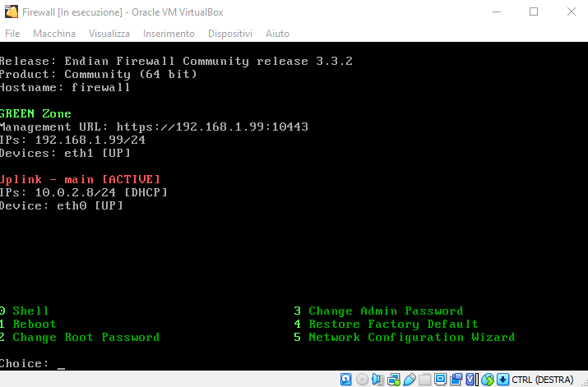Screen dimensions: 588x387
Task: Click the optical drive indicator in status bar
Action: 363,380
